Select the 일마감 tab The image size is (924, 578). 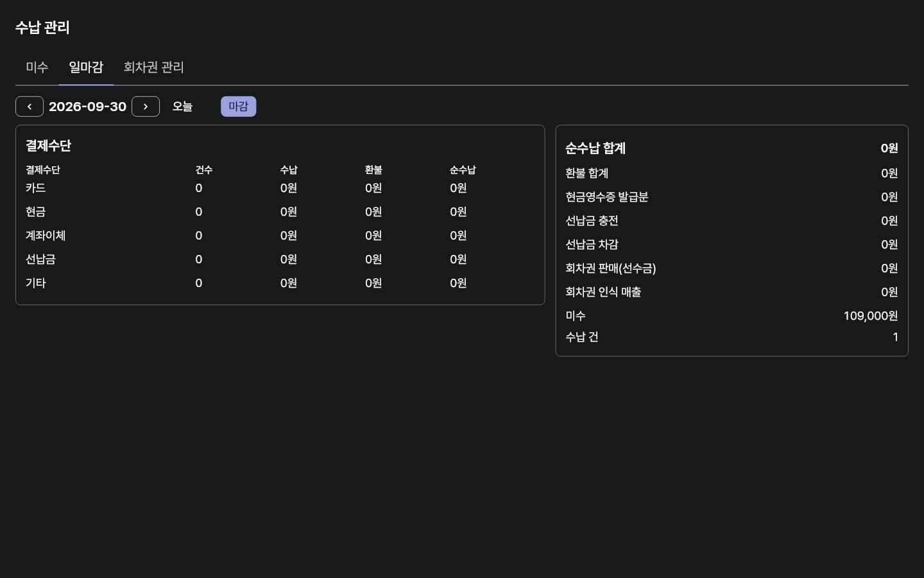[x=86, y=67]
